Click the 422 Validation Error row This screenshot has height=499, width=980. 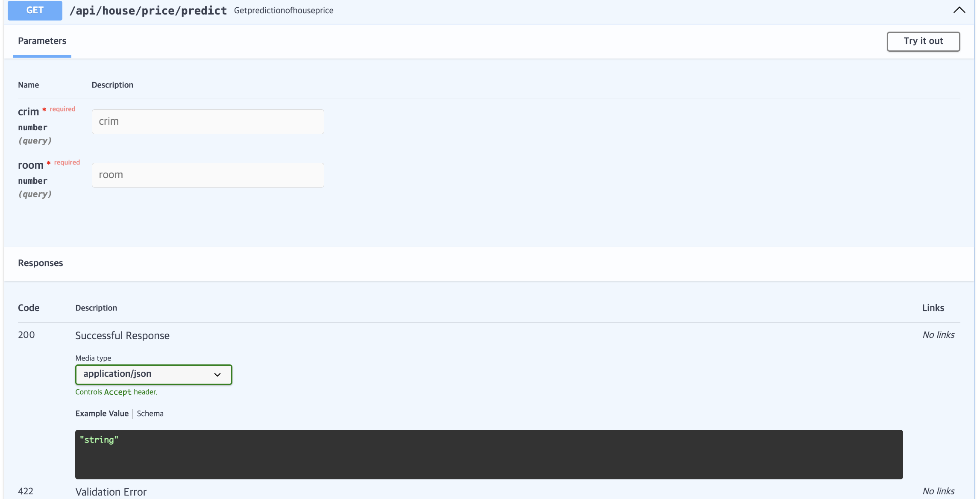point(111,492)
